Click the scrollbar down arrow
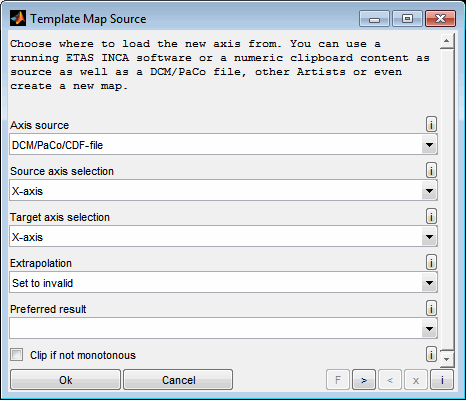 coord(447,359)
